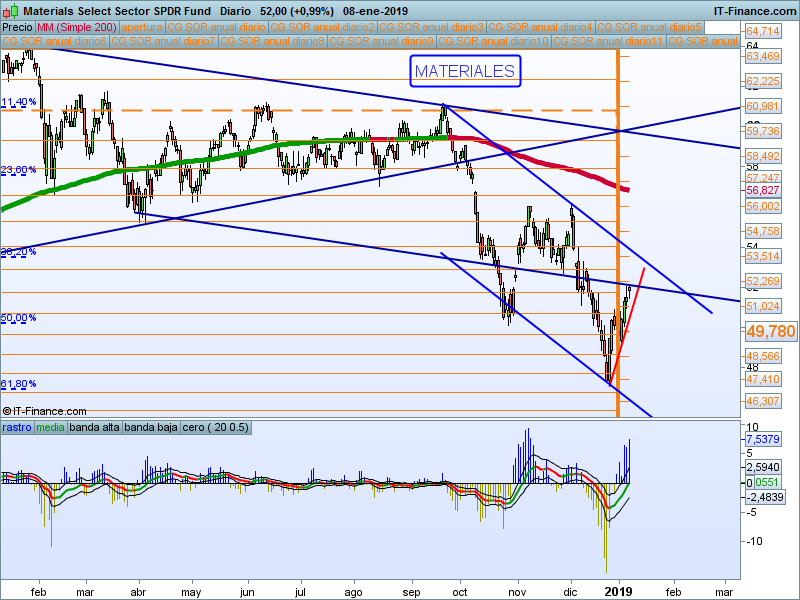Click the banda alta indicator label
This screenshot has width=800, height=600.
(x=94, y=427)
